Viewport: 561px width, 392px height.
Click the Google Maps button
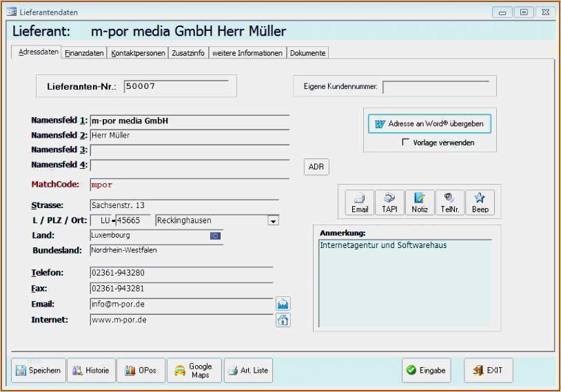click(194, 370)
